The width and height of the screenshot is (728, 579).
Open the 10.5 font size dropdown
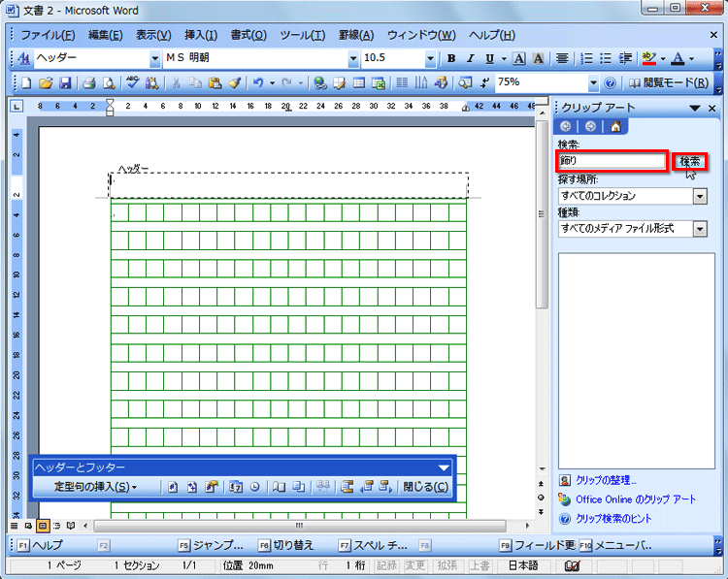(430, 58)
